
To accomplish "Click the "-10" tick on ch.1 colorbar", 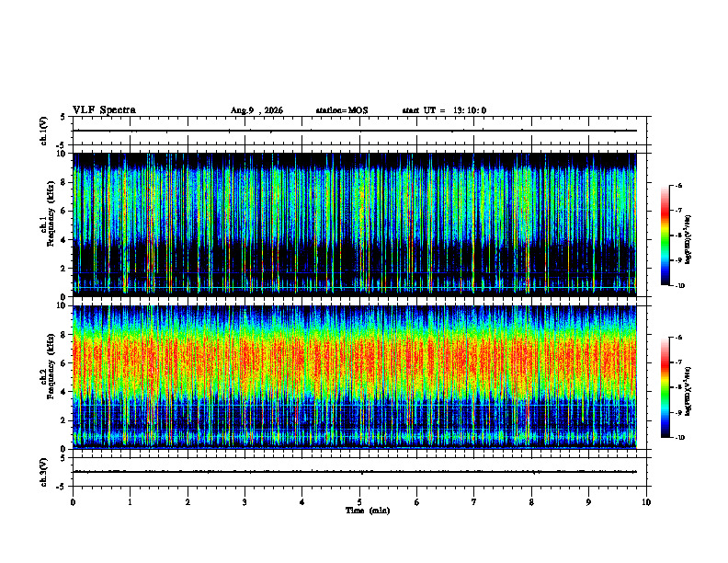I will (679, 286).
